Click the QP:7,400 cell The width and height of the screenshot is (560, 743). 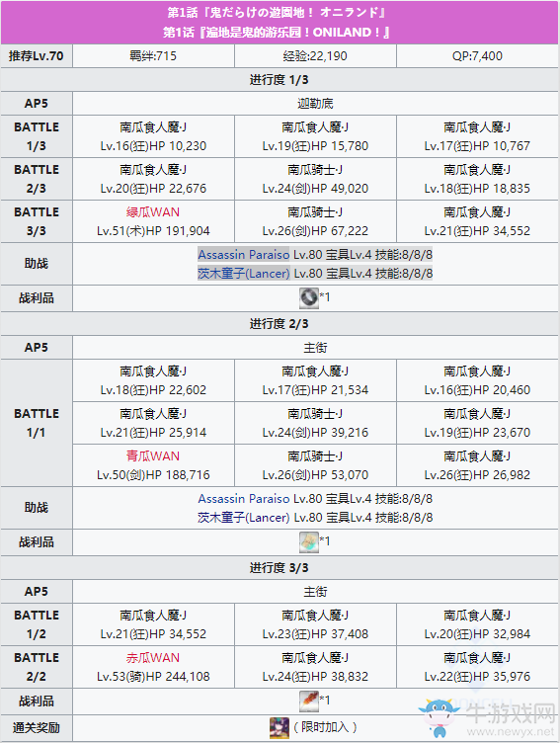pos(478,56)
